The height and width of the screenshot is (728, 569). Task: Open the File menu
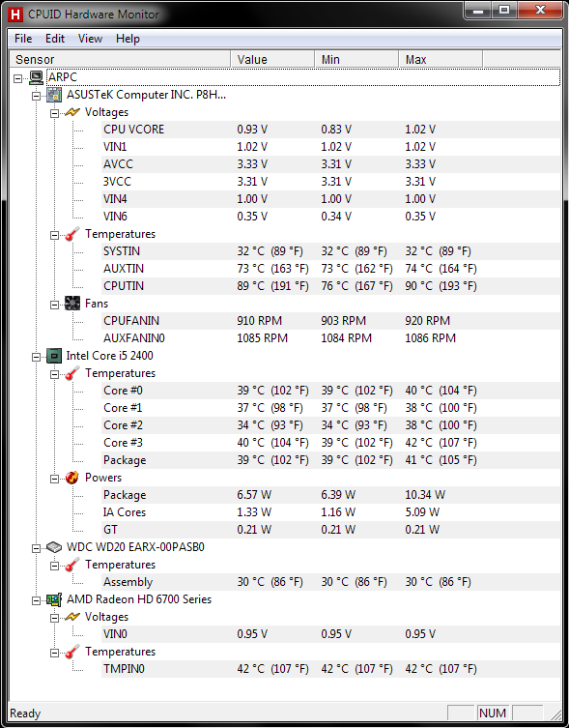(x=23, y=39)
